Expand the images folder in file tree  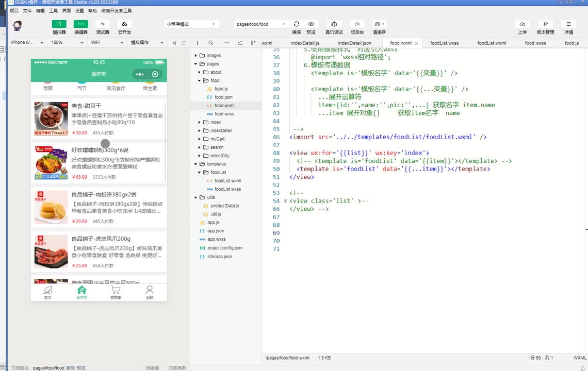click(x=214, y=56)
